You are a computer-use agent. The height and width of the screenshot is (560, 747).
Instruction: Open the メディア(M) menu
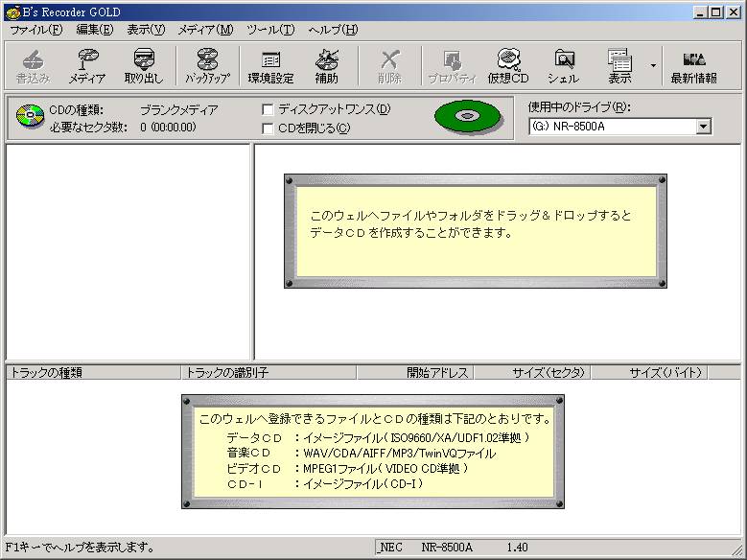pos(205,30)
